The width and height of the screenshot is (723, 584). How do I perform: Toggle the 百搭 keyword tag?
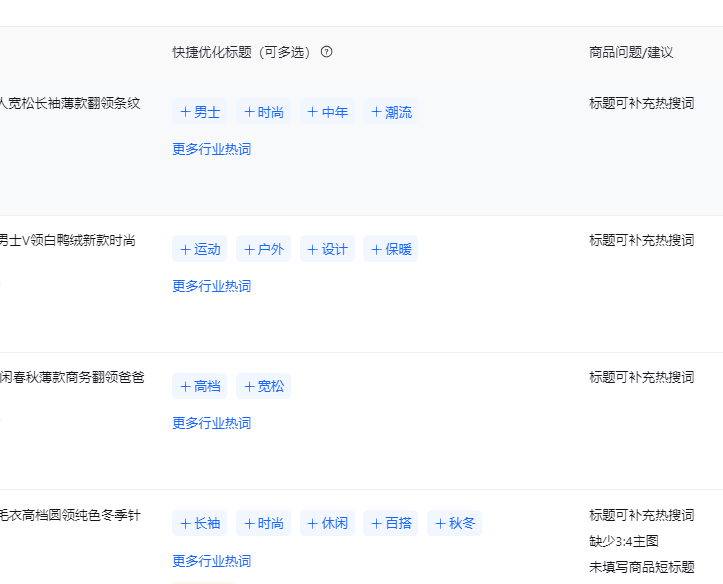pyautogui.click(x=391, y=523)
